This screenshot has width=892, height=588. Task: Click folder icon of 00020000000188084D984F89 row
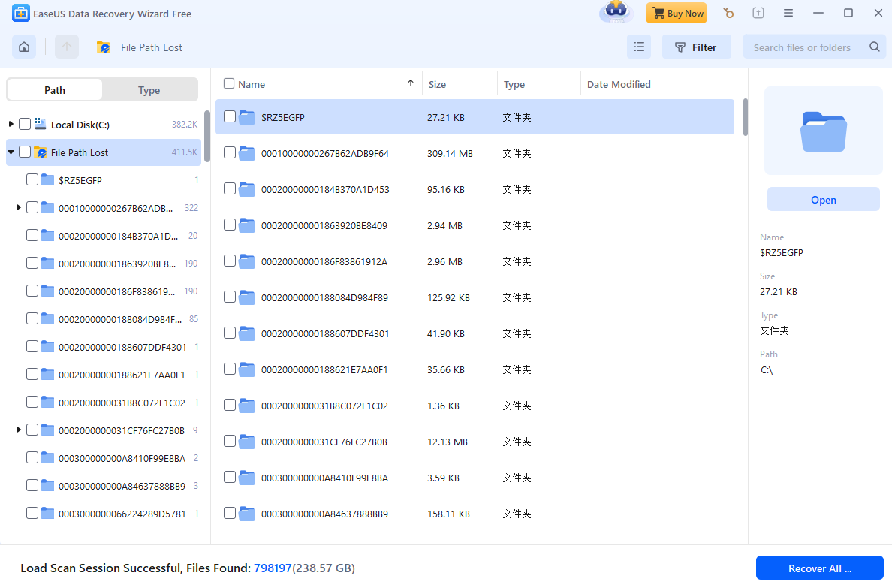[x=247, y=297]
